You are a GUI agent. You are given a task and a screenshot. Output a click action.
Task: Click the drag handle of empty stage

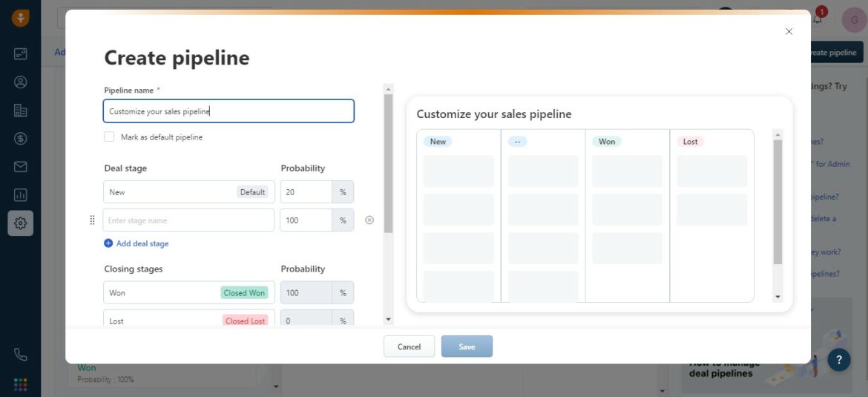click(93, 220)
